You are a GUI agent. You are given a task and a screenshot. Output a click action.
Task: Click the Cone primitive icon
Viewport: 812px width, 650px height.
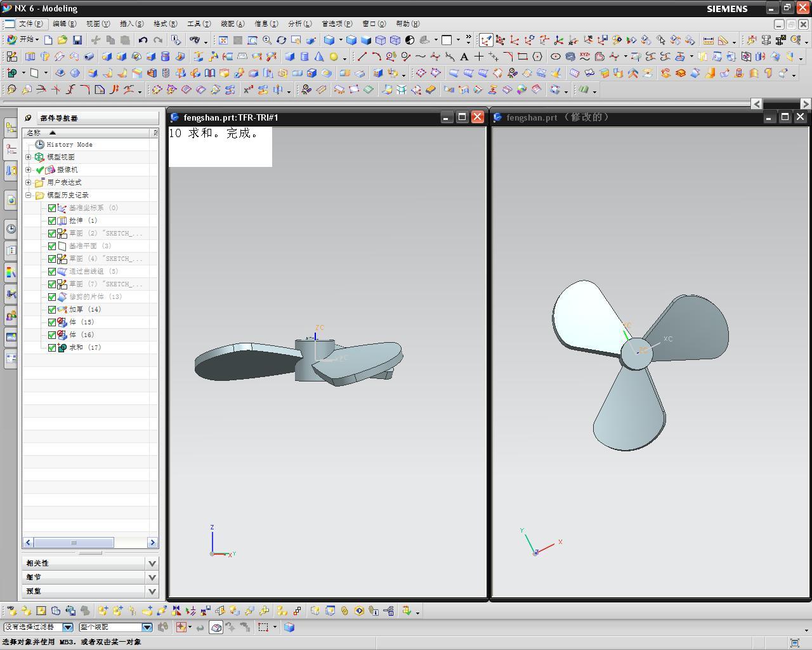319,56
